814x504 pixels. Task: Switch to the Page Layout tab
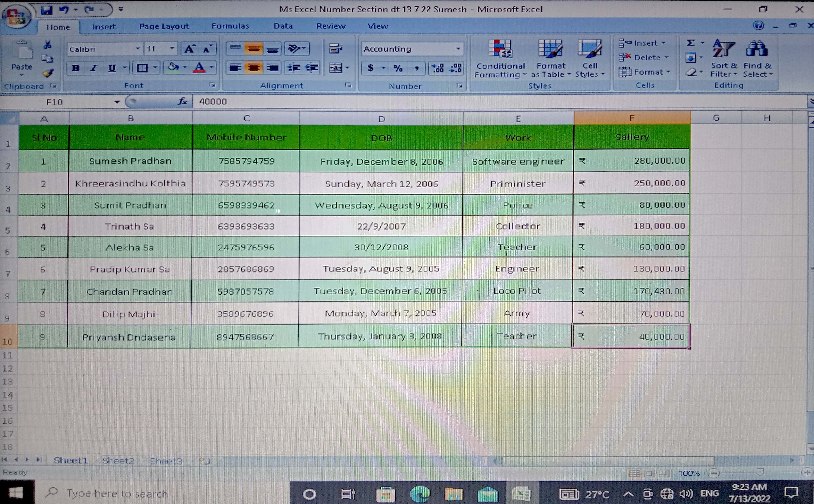(164, 26)
